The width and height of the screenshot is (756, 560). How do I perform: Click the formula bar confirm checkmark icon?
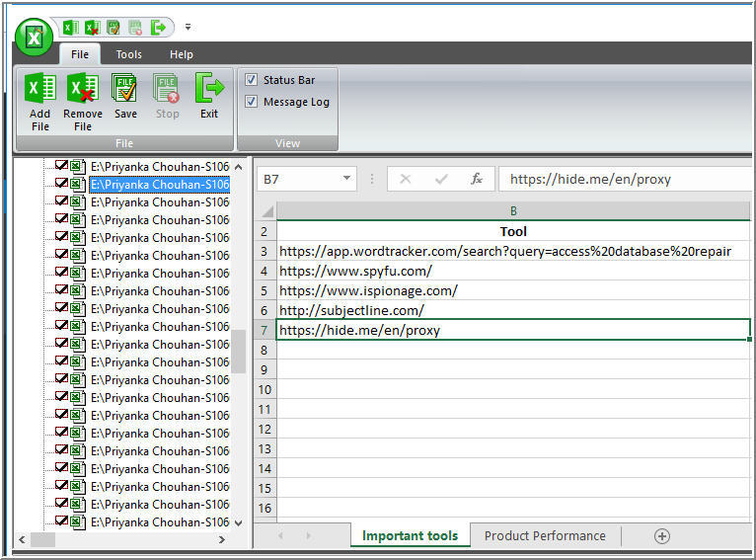441,179
